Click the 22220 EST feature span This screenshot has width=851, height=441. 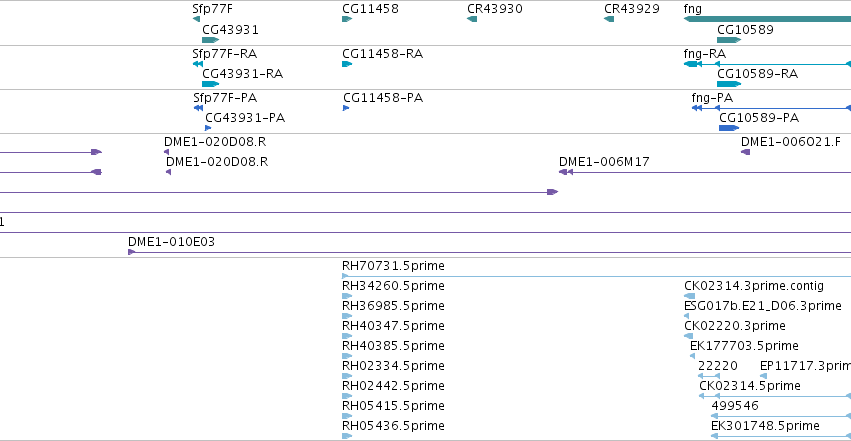(x=709, y=376)
